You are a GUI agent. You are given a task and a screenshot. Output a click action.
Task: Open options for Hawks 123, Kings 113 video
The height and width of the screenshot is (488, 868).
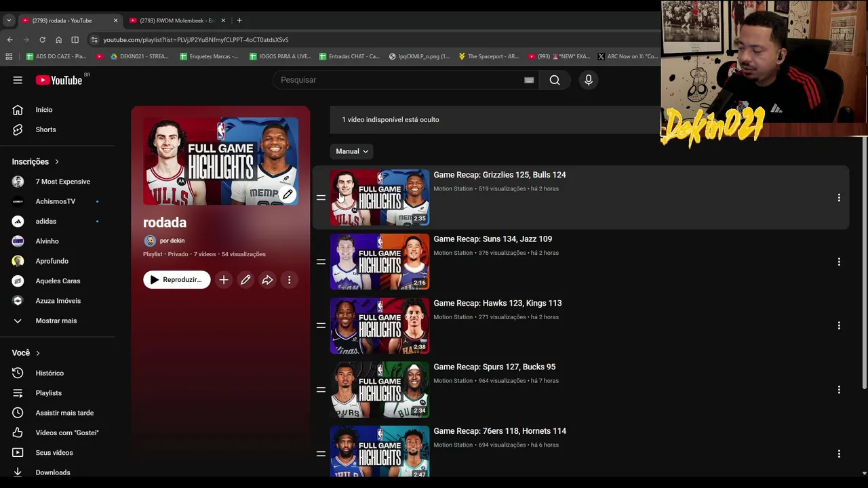pyautogui.click(x=839, y=325)
